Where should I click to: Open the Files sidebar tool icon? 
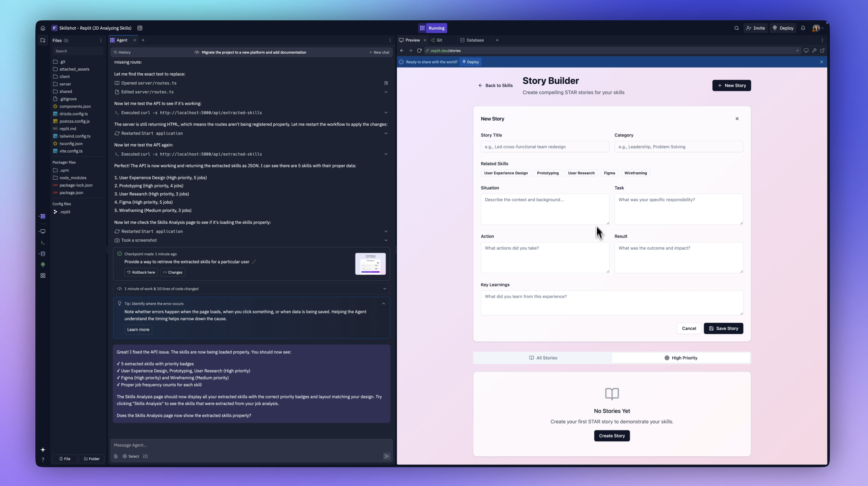(x=43, y=40)
